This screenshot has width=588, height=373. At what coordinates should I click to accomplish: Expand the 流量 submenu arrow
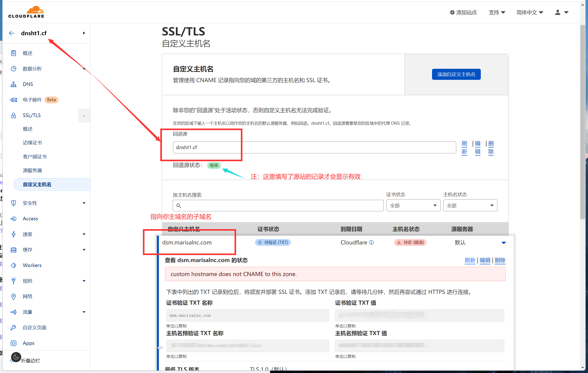84,312
